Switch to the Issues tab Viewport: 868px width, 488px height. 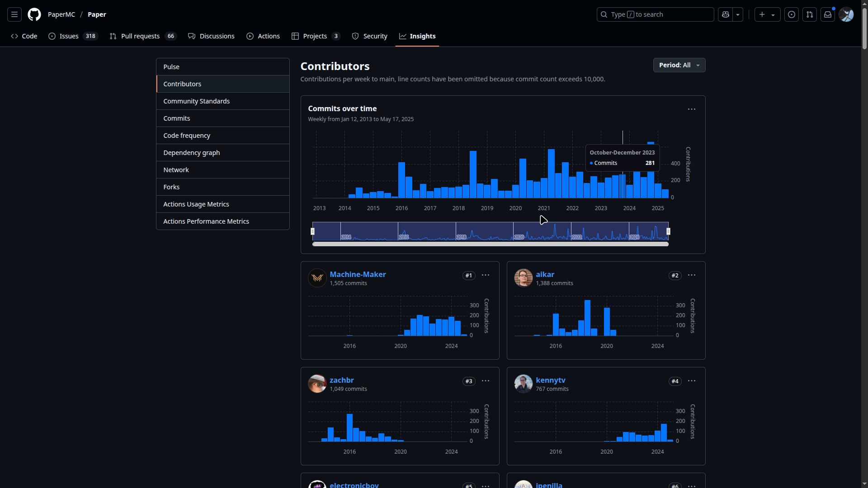[73, 36]
